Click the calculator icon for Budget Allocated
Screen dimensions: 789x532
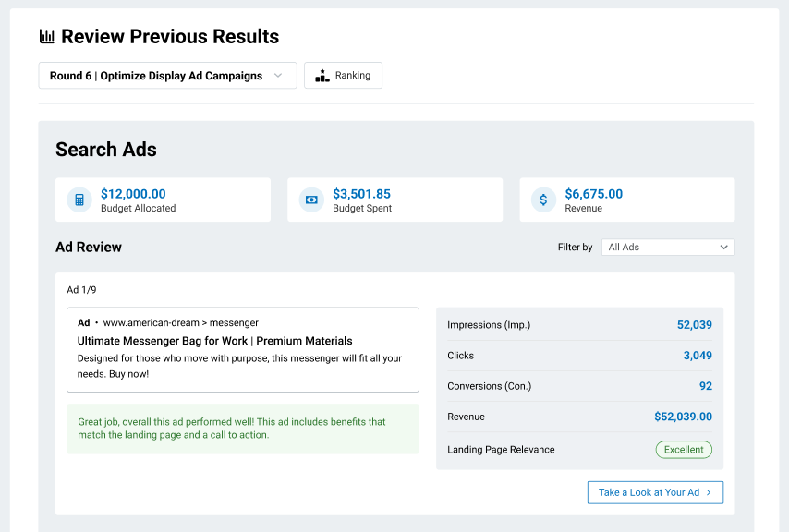(x=79, y=199)
